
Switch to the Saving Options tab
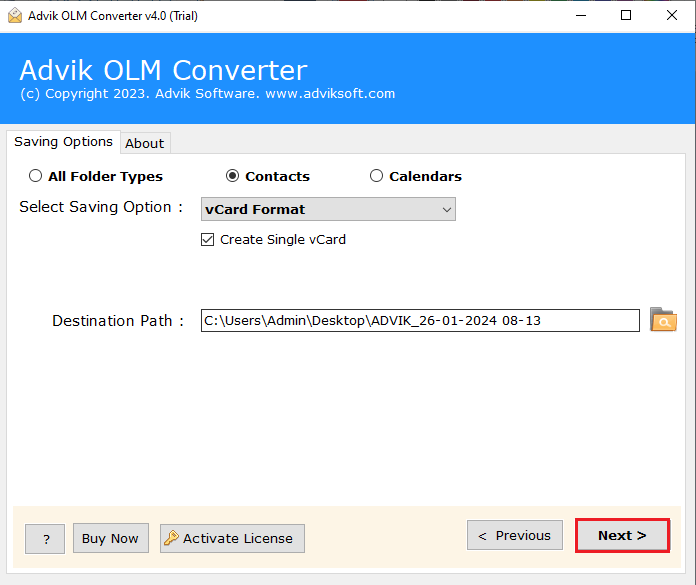point(63,142)
